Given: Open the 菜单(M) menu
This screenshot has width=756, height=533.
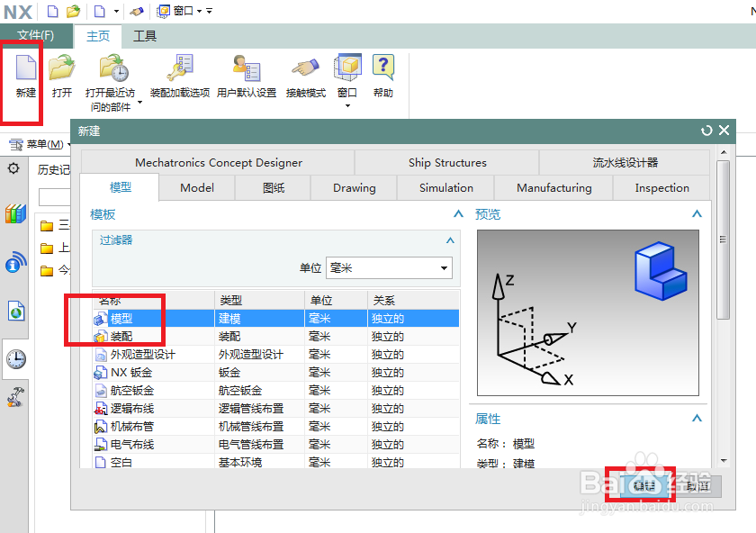Looking at the screenshot, I should [40, 144].
